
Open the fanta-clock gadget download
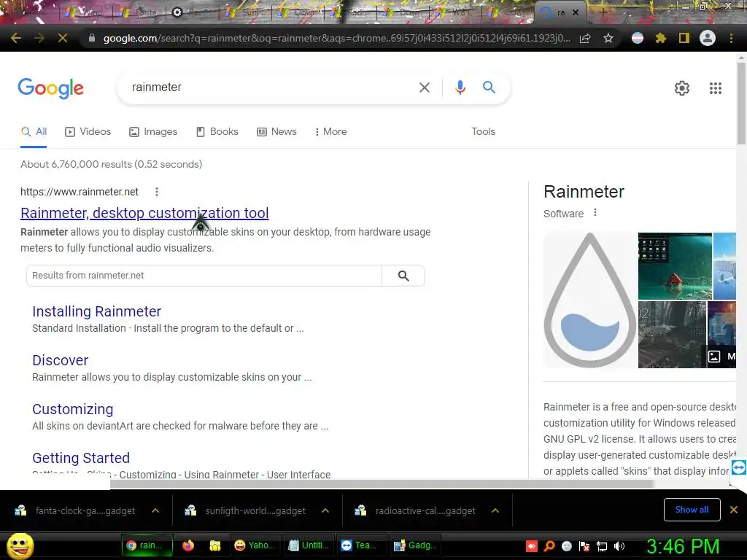pos(76,511)
